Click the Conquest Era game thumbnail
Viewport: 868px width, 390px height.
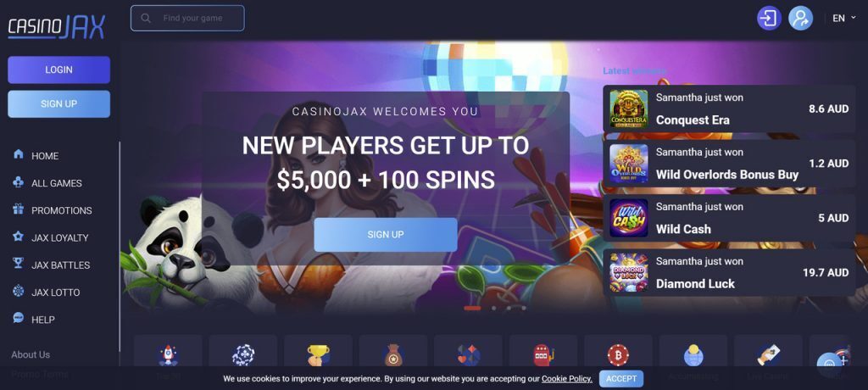pos(629,109)
